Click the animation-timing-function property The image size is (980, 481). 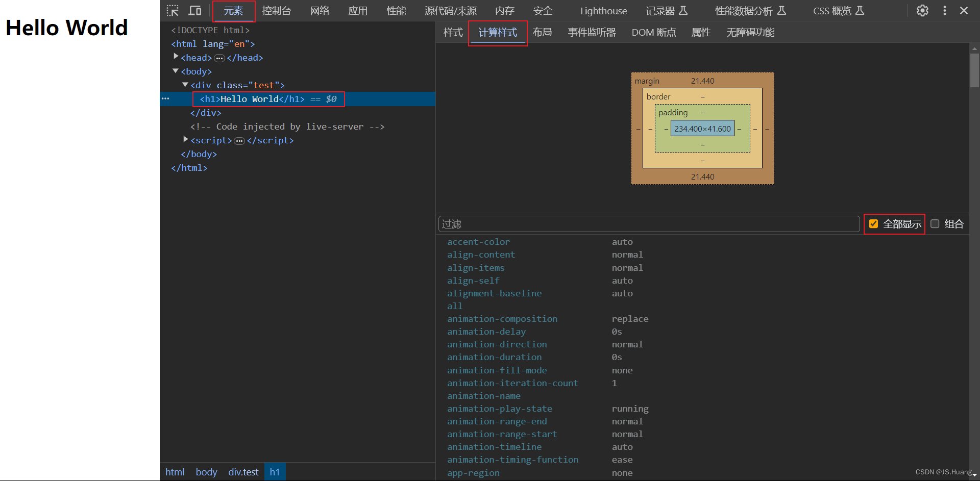[x=513, y=460]
